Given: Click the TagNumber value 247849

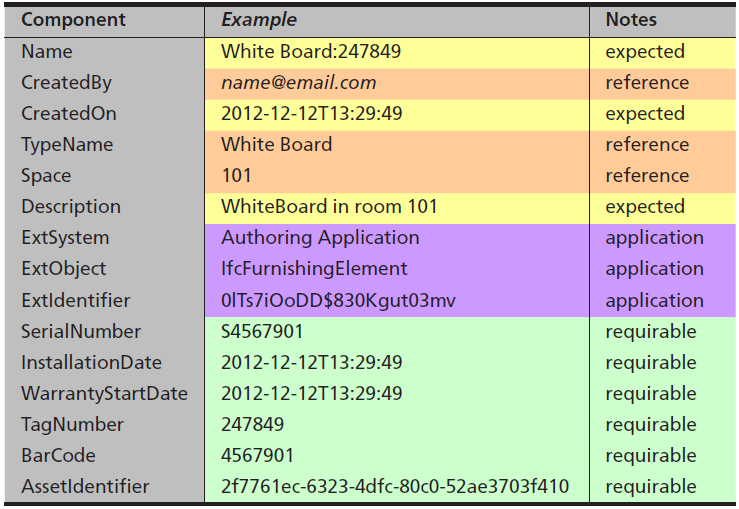Looking at the screenshot, I should 253,425.
